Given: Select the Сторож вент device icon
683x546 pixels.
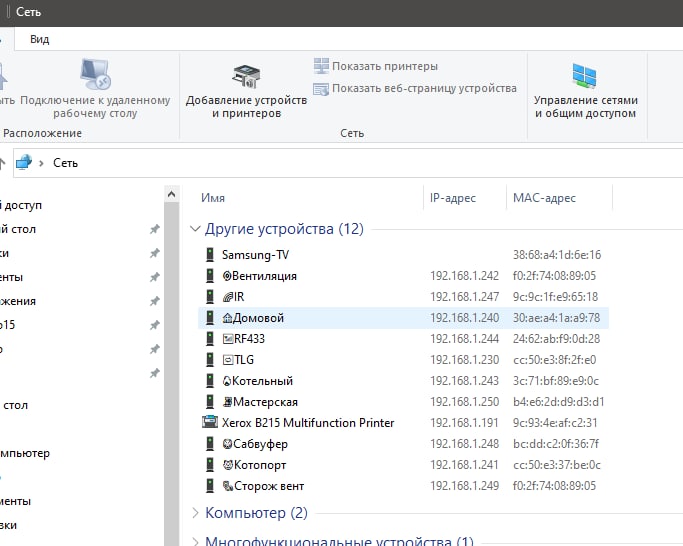Looking at the screenshot, I should click(x=210, y=485).
